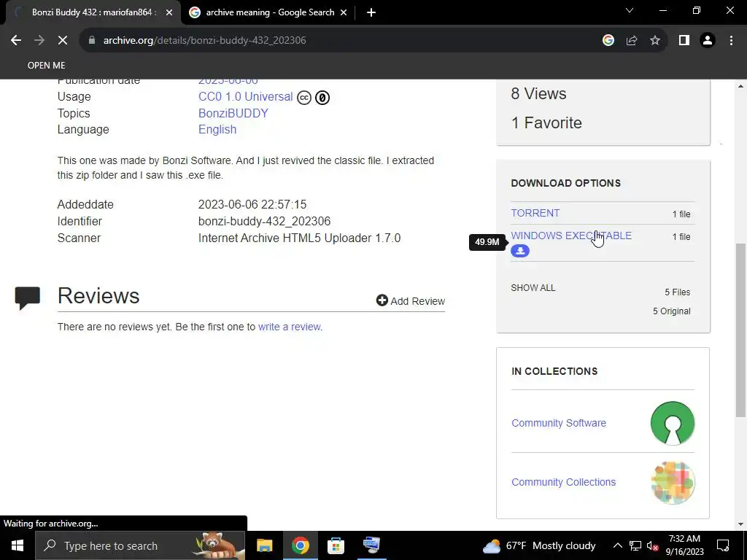The width and height of the screenshot is (747, 560).
Task: Download the TORRENT file
Action: pyautogui.click(x=535, y=214)
